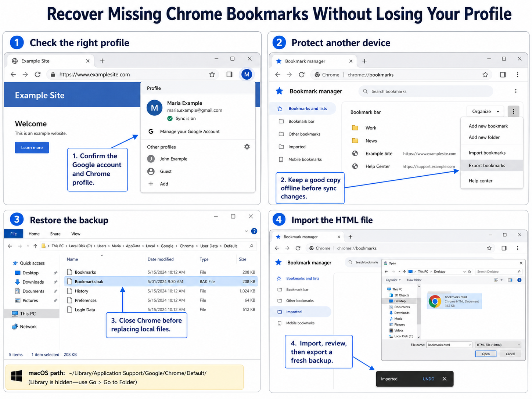Click New folder in Open dialog

[x=414, y=280]
